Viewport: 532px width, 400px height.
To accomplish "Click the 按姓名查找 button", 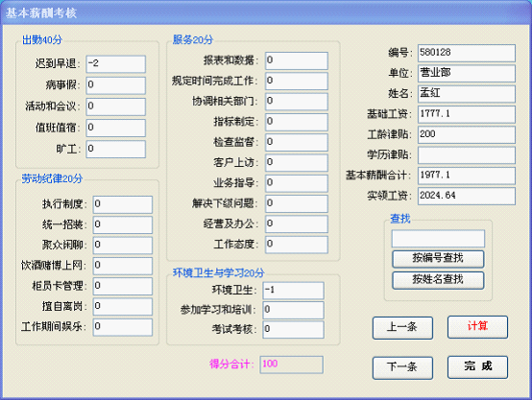I will (438, 280).
